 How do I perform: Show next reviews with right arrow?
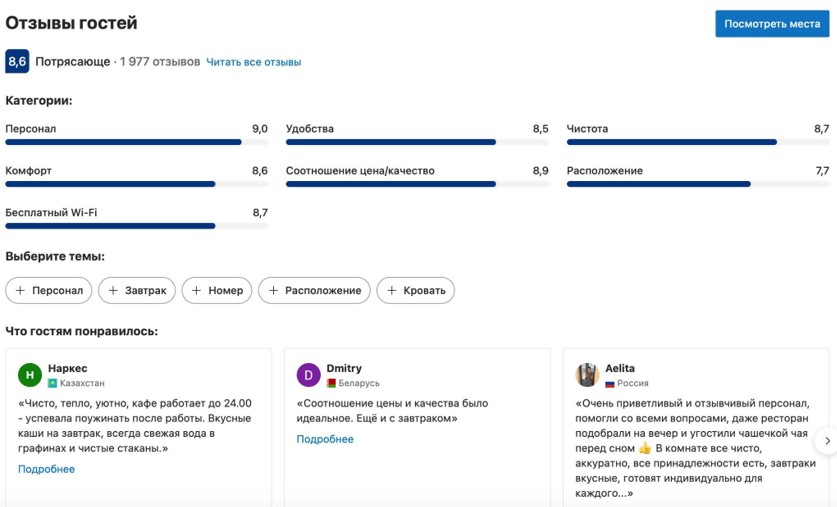pos(826,440)
